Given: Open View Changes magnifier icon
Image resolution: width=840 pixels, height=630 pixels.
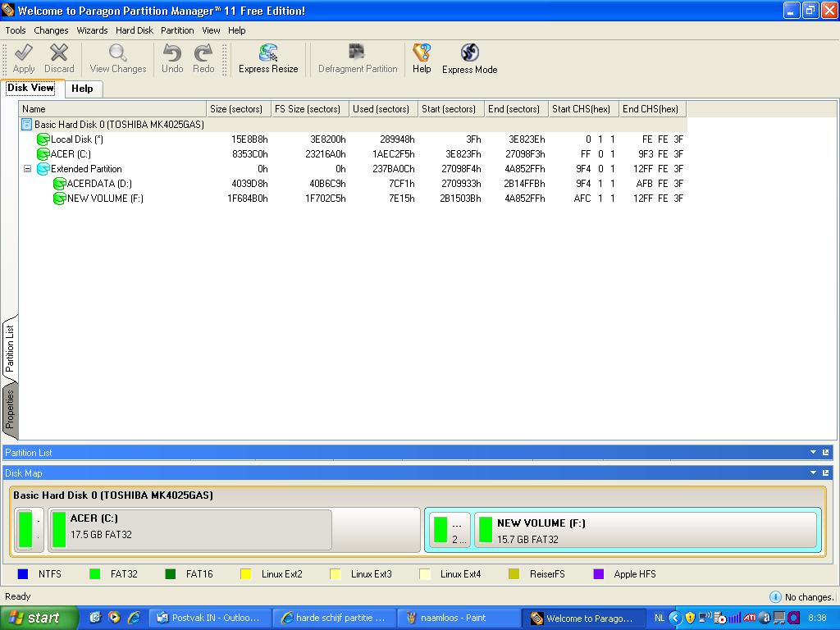Looking at the screenshot, I should [x=118, y=52].
